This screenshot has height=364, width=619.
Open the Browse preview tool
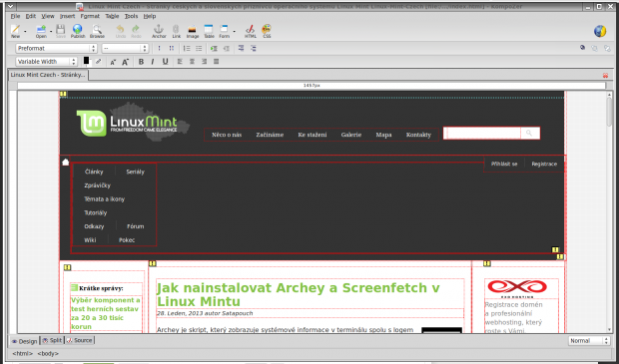97,31
